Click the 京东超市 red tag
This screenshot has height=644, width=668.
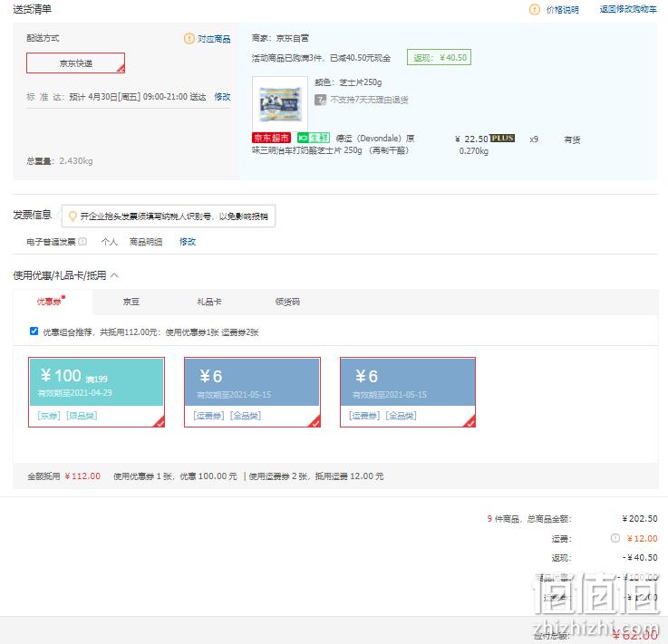pos(271,138)
